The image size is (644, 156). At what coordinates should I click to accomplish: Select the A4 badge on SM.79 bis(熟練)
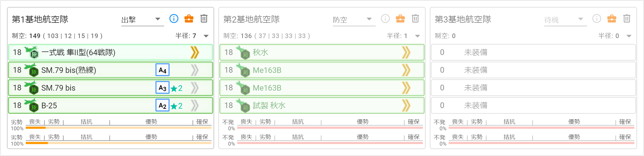[x=162, y=70]
